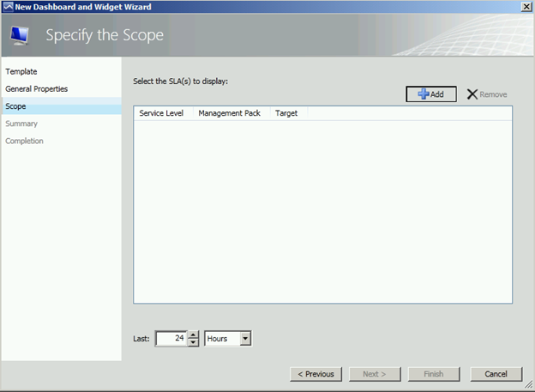Click the Next button
Viewport: 535px width, 392px height.
[x=375, y=374]
